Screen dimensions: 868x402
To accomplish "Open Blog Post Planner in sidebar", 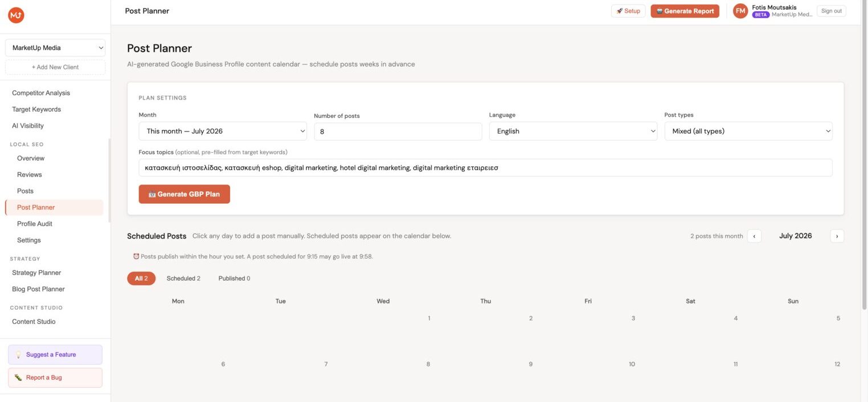I will [38, 289].
